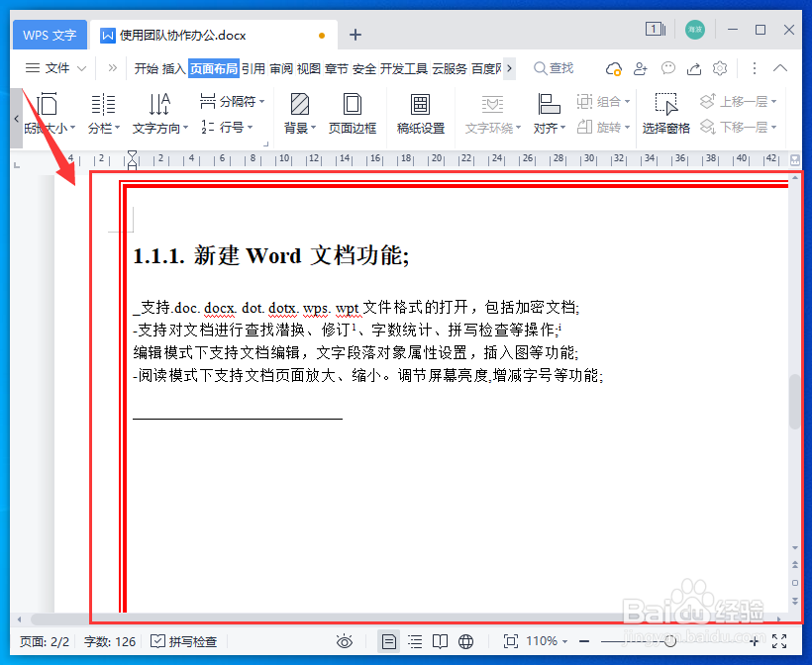Open the 组合 group dropdown

click(x=603, y=101)
